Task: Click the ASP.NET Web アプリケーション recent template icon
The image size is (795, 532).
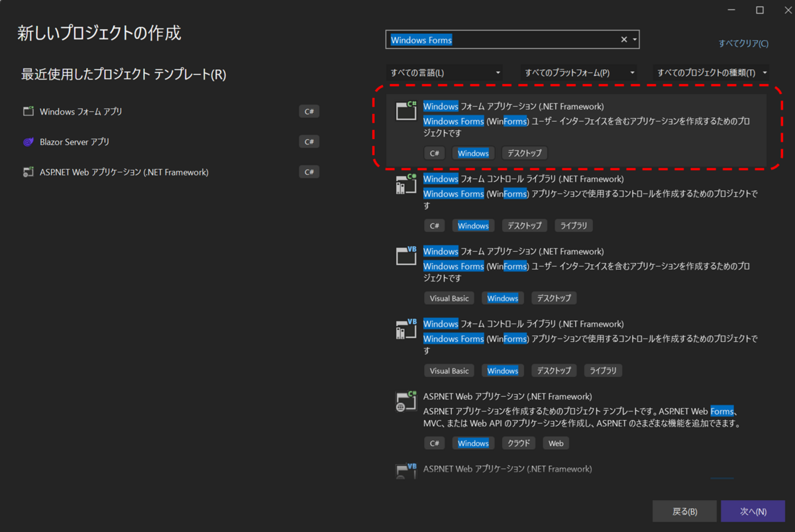Action: [x=28, y=172]
